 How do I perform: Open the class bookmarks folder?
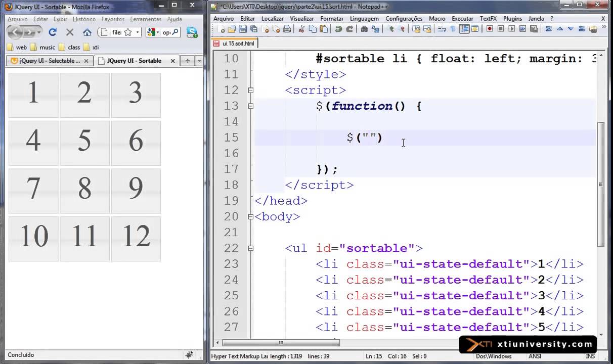70,47
